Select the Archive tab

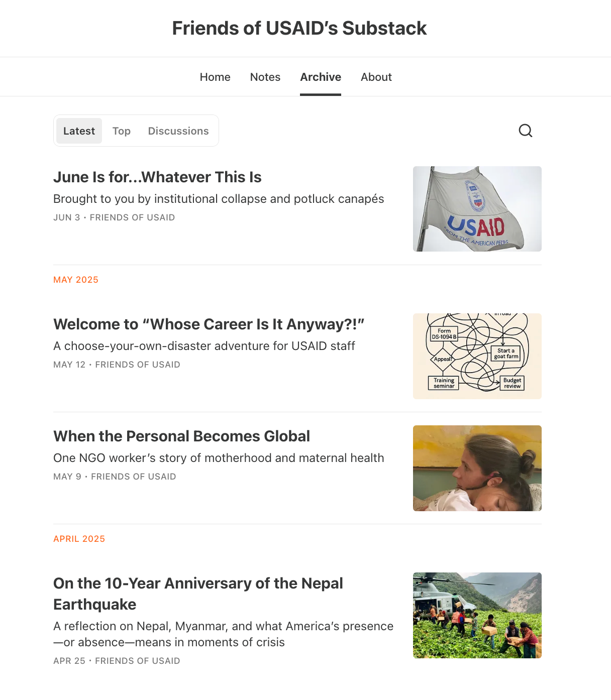[321, 77]
